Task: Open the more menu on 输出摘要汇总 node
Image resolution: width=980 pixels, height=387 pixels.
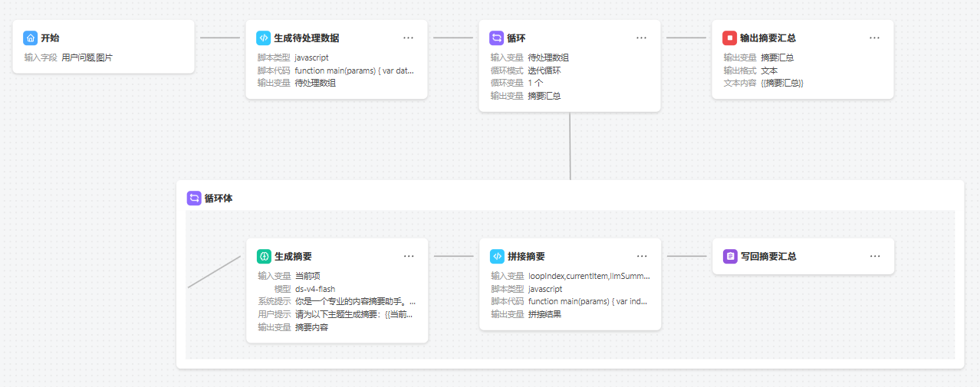Action: tap(874, 38)
